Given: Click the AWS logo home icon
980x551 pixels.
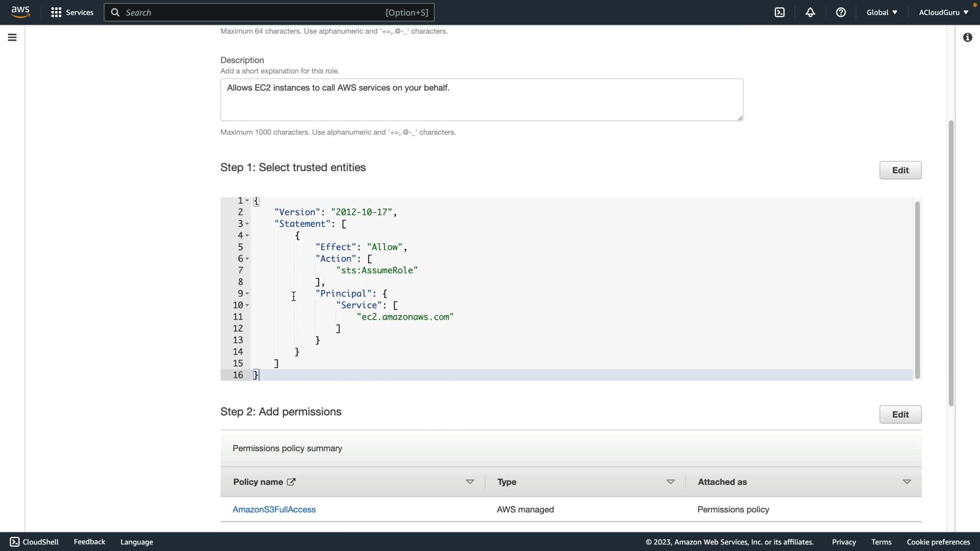Looking at the screenshot, I should pos(20,12).
